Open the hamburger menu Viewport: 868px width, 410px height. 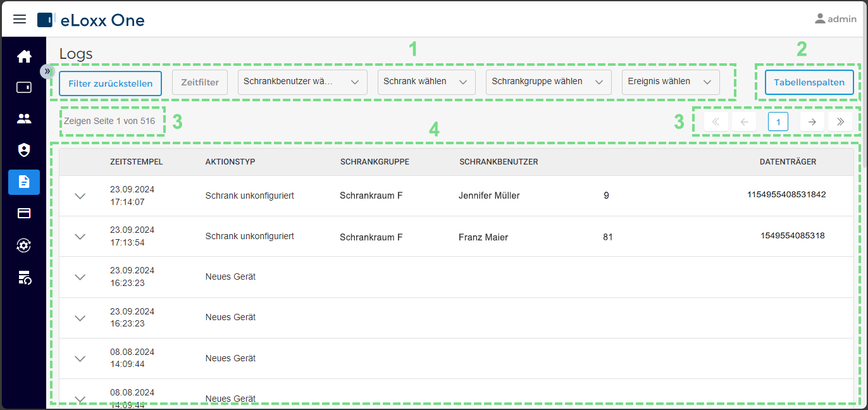[20, 19]
